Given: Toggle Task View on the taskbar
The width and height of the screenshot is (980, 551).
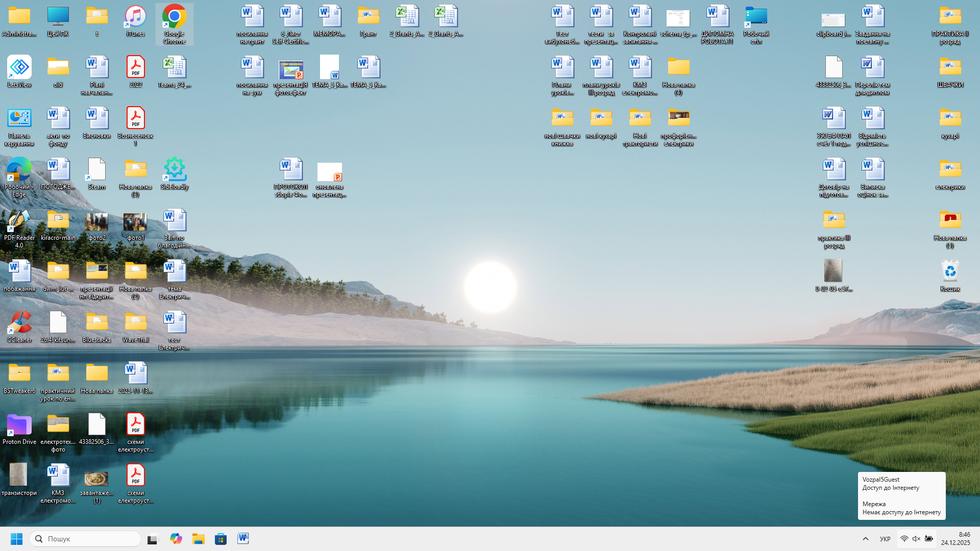Looking at the screenshot, I should tap(153, 539).
